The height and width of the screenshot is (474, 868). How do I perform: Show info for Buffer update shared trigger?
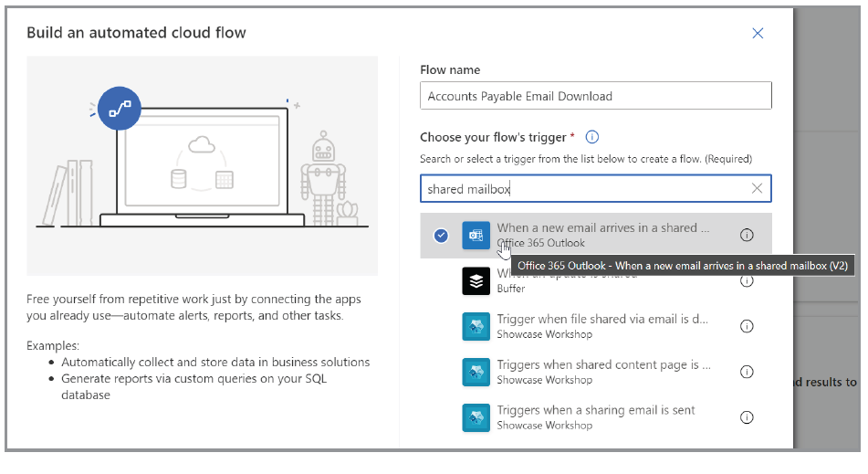pos(747,281)
